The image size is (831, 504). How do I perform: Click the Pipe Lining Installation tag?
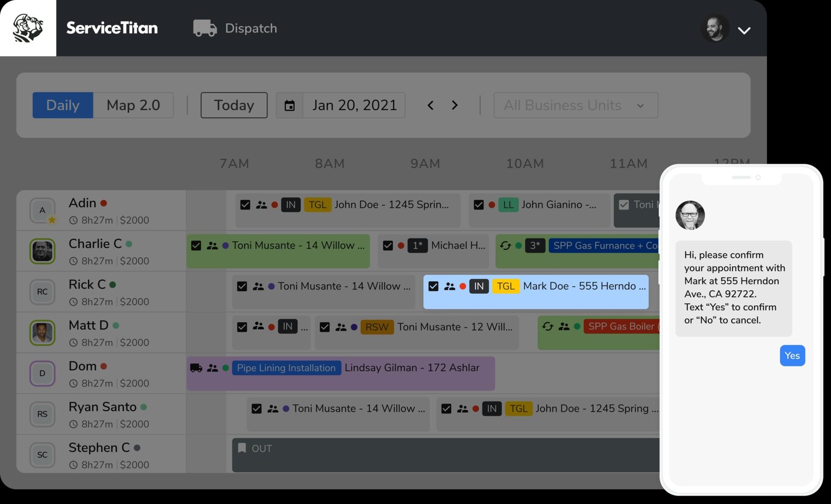tap(286, 368)
